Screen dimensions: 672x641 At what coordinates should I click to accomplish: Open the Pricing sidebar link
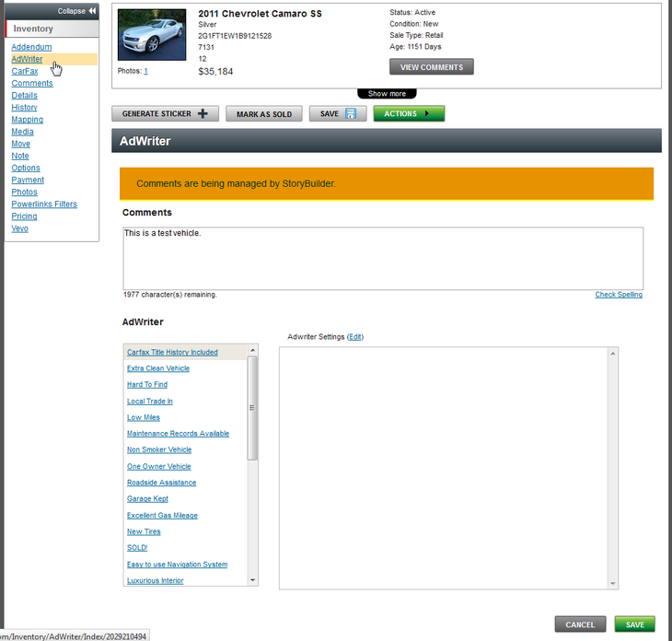coord(24,216)
